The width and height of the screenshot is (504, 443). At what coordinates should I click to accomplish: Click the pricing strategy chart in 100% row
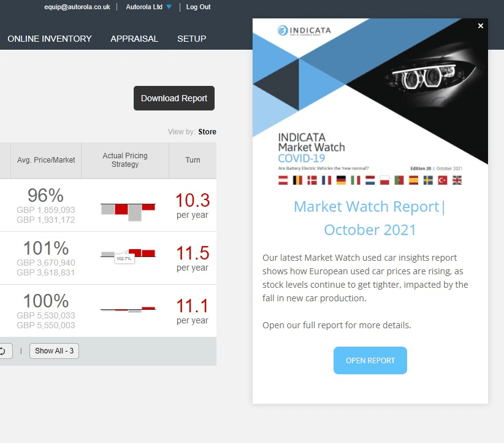pyautogui.click(x=128, y=309)
